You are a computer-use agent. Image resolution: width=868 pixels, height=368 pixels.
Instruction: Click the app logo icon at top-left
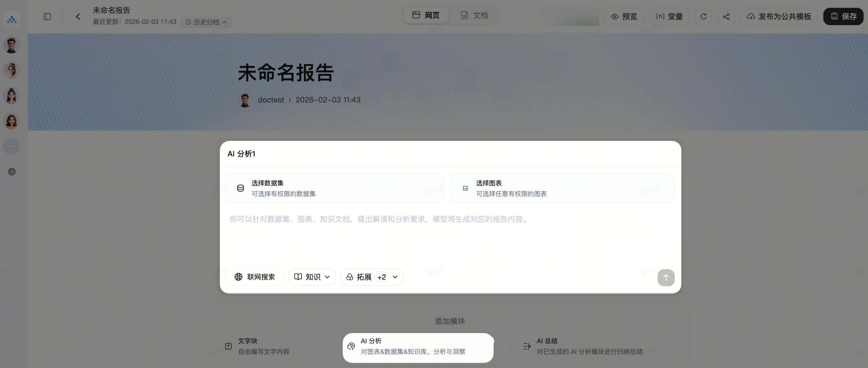pos(12,20)
